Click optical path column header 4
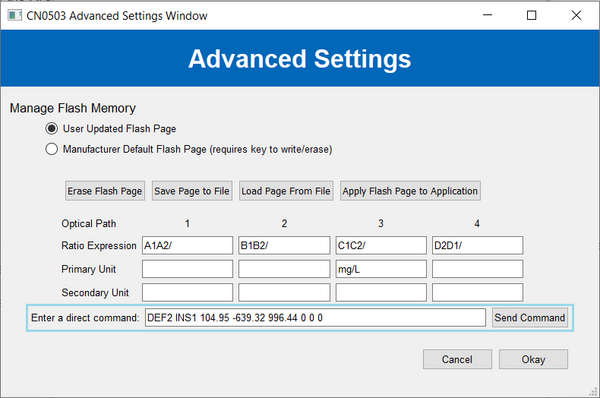The width and height of the screenshot is (600, 398). 477,223
